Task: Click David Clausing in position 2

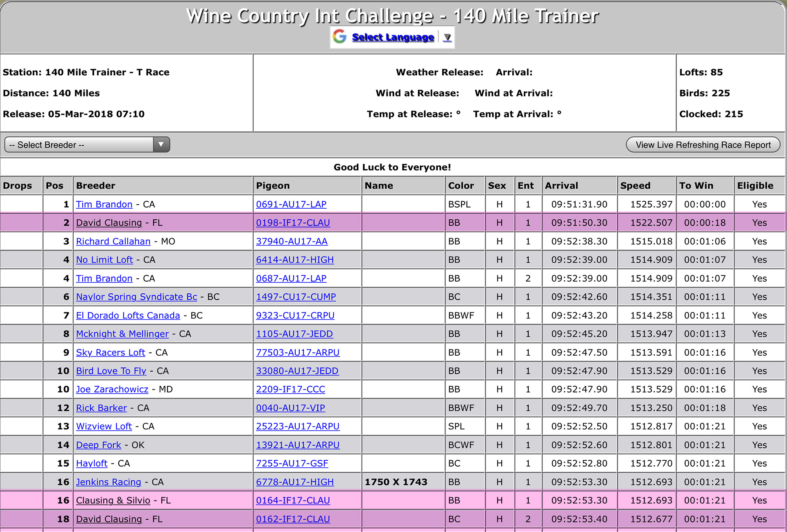Action: [x=109, y=223]
